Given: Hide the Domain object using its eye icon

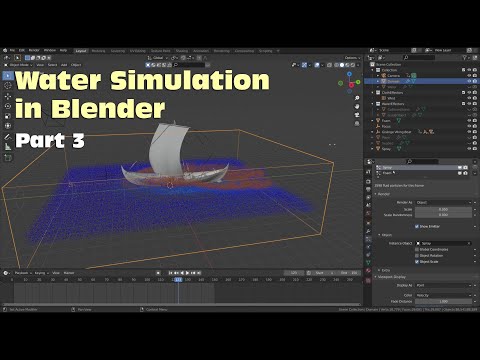Looking at the screenshot, I should (469, 81).
